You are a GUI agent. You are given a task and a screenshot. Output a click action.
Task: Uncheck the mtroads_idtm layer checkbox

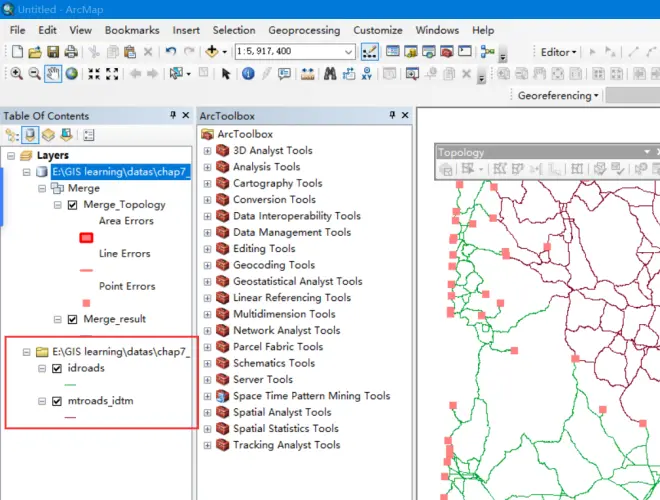57,401
